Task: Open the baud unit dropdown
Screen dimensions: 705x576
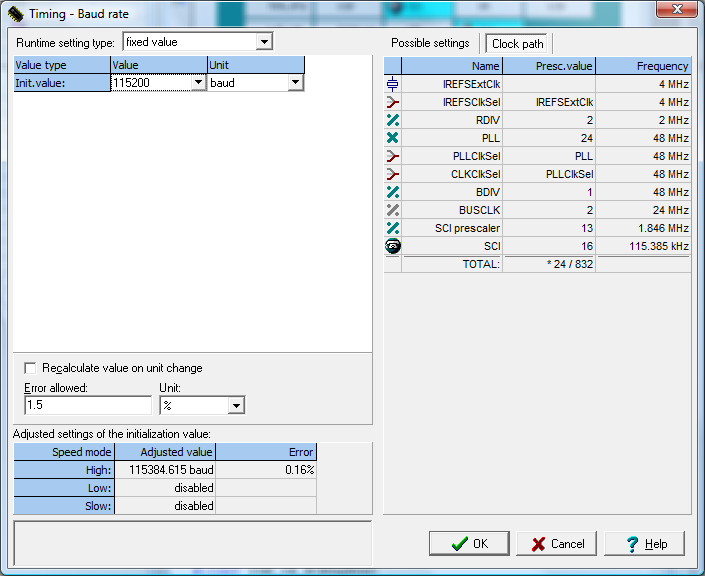Action: click(295, 83)
